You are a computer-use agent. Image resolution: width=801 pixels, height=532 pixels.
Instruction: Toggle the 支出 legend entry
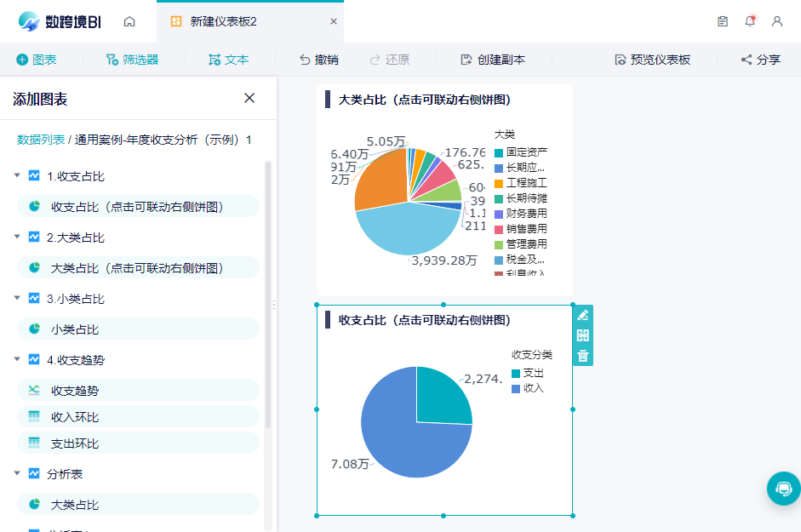528,373
